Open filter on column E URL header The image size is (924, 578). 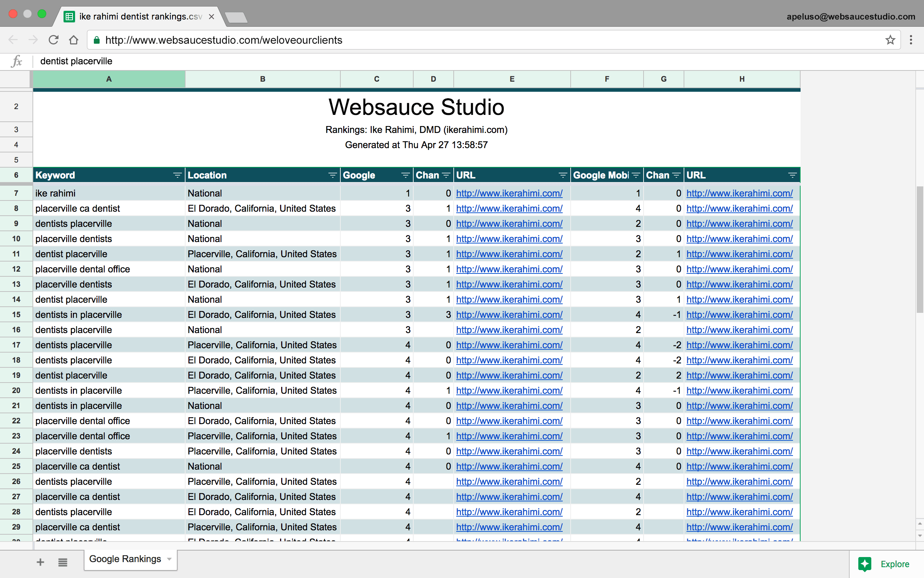[563, 175]
